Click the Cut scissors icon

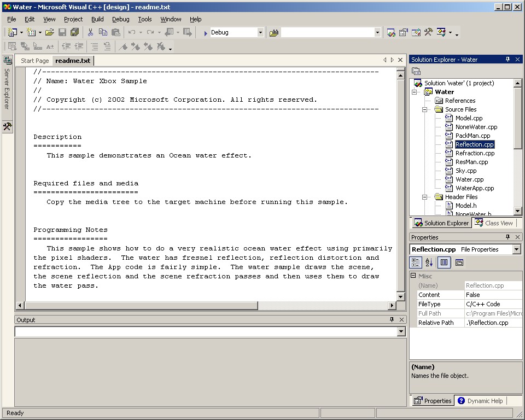pos(90,33)
